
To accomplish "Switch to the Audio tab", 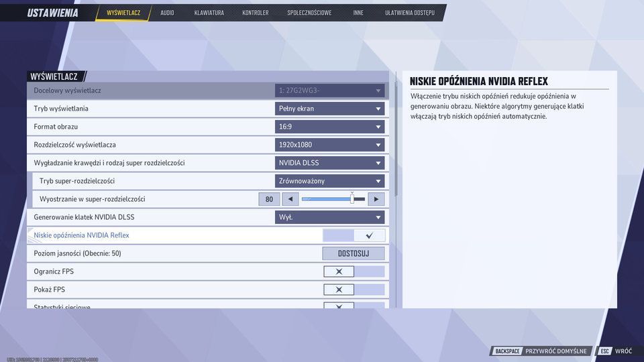I will point(167,13).
